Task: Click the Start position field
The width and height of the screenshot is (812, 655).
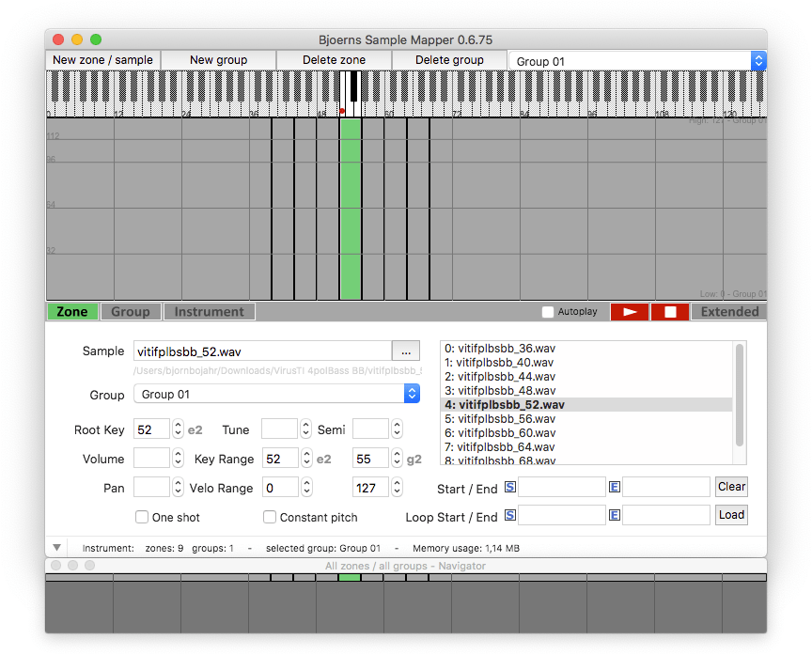Action: pyautogui.click(x=562, y=487)
